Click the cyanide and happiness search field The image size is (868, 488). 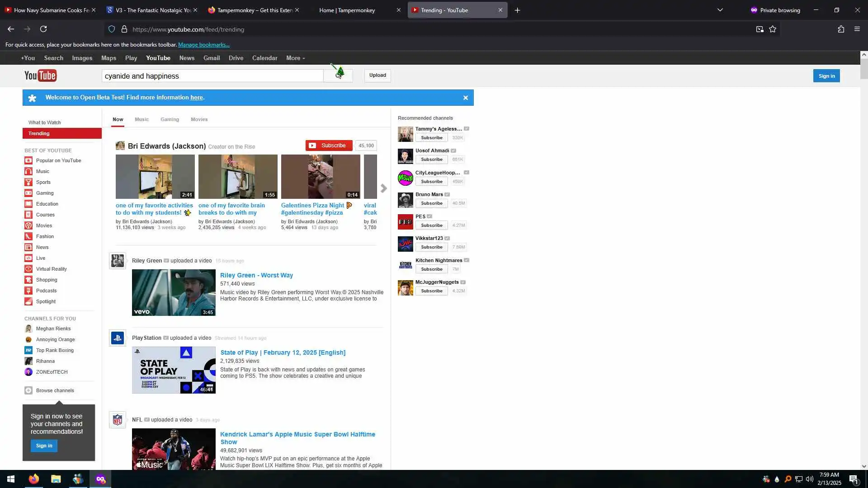(212, 76)
